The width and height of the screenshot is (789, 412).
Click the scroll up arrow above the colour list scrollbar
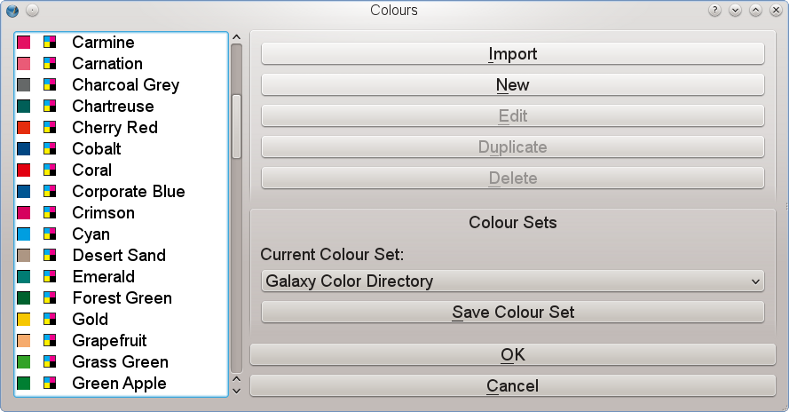pos(236,37)
